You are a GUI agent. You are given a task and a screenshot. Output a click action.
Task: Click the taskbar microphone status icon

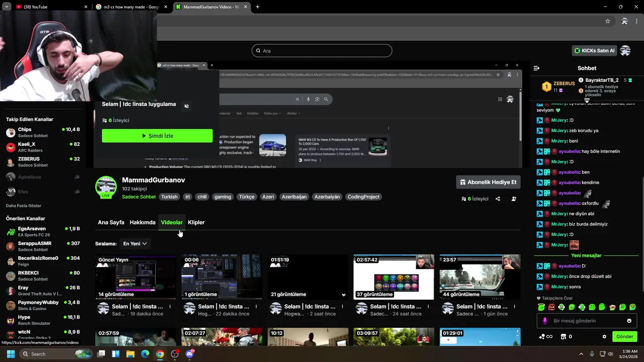[x=592, y=354]
